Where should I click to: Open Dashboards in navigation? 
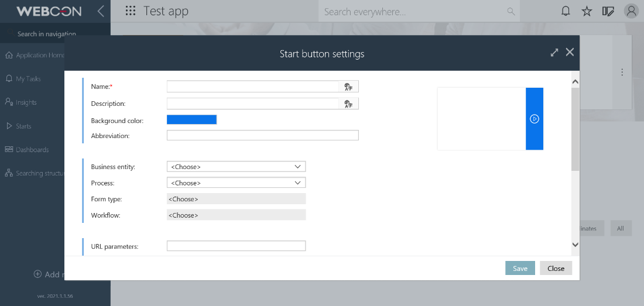pyautogui.click(x=32, y=150)
